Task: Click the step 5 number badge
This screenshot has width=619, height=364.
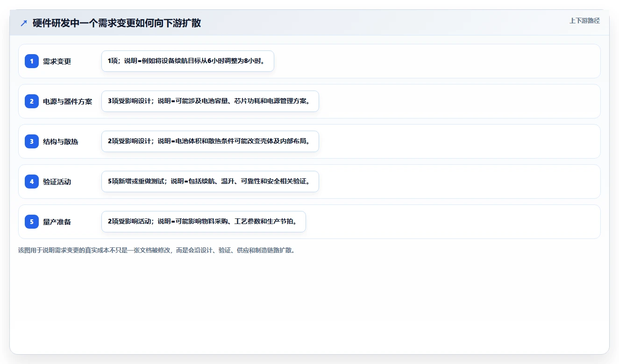Action: (32, 222)
